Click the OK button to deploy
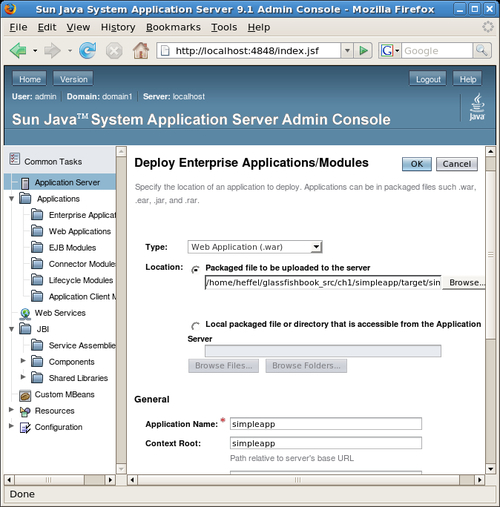Viewport: 500px width, 507px height. click(x=417, y=164)
